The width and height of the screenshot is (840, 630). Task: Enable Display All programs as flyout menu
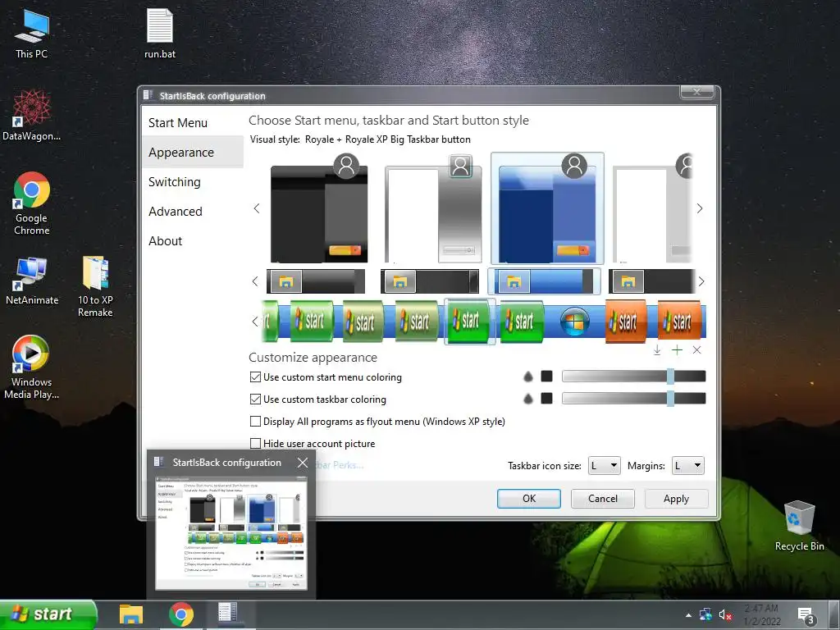[256, 422]
